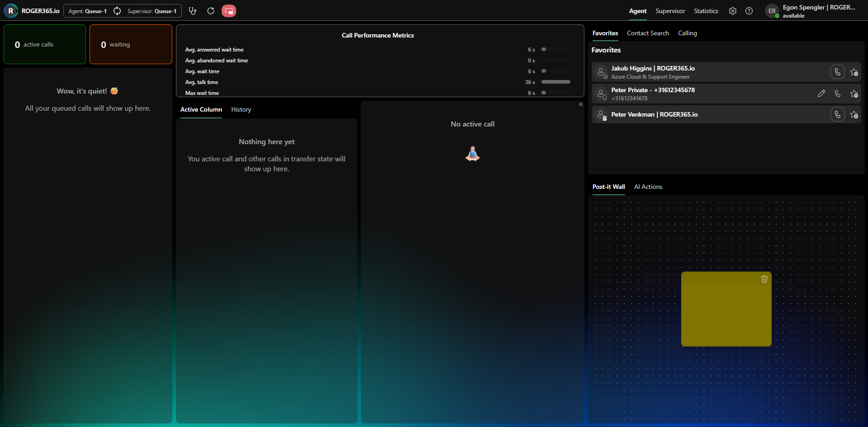
Task: Open the Agent Queue-1 selector
Action: [88, 11]
